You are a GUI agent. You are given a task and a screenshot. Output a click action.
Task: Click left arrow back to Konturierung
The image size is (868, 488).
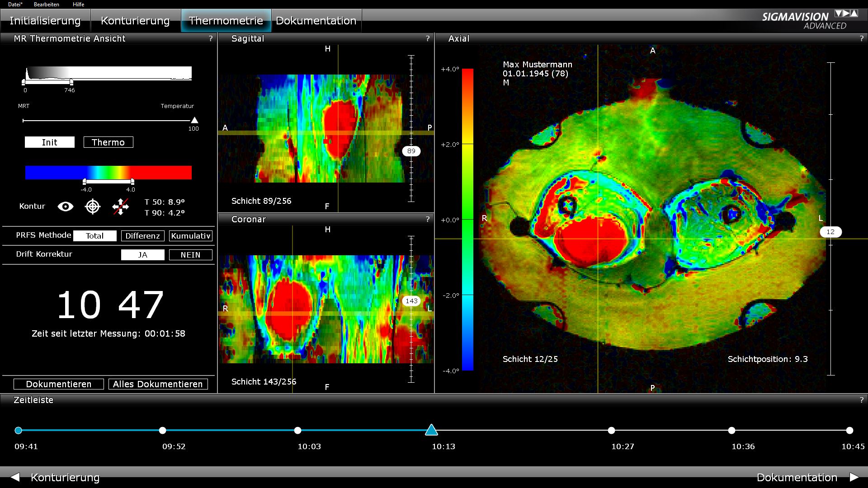(15, 477)
